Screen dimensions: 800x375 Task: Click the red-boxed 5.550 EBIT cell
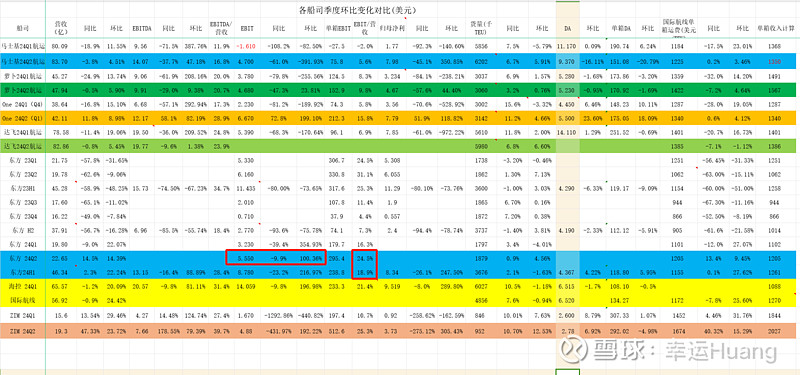(247, 259)
